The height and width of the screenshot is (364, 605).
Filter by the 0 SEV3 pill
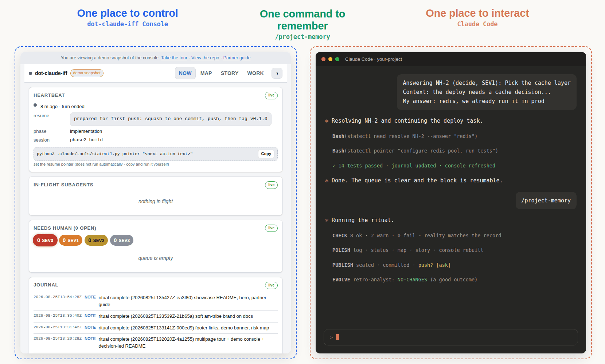[122, 240]
